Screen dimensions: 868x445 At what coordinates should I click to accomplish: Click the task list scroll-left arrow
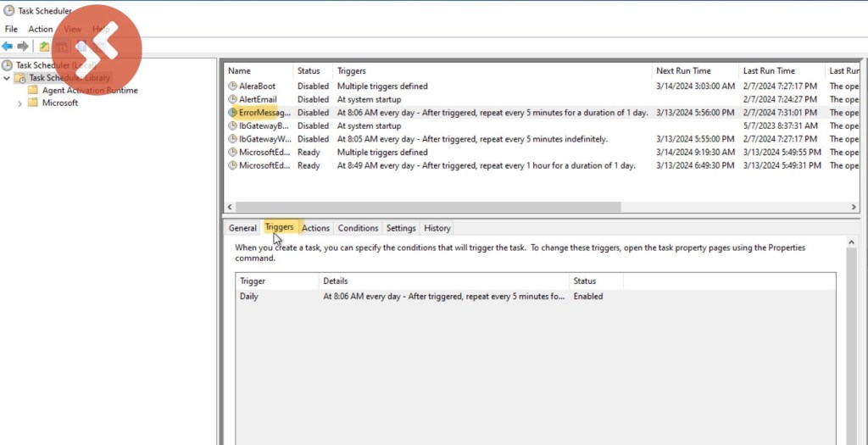230,207
